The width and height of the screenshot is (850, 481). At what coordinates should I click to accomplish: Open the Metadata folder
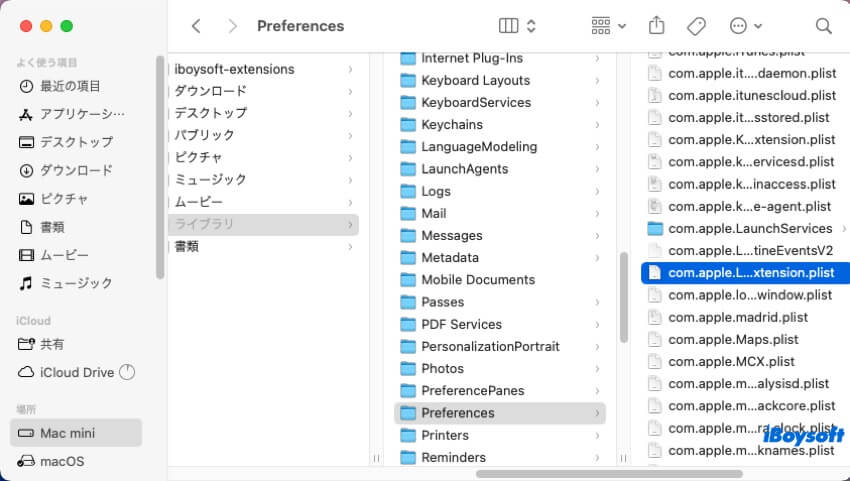coord(500,258)
